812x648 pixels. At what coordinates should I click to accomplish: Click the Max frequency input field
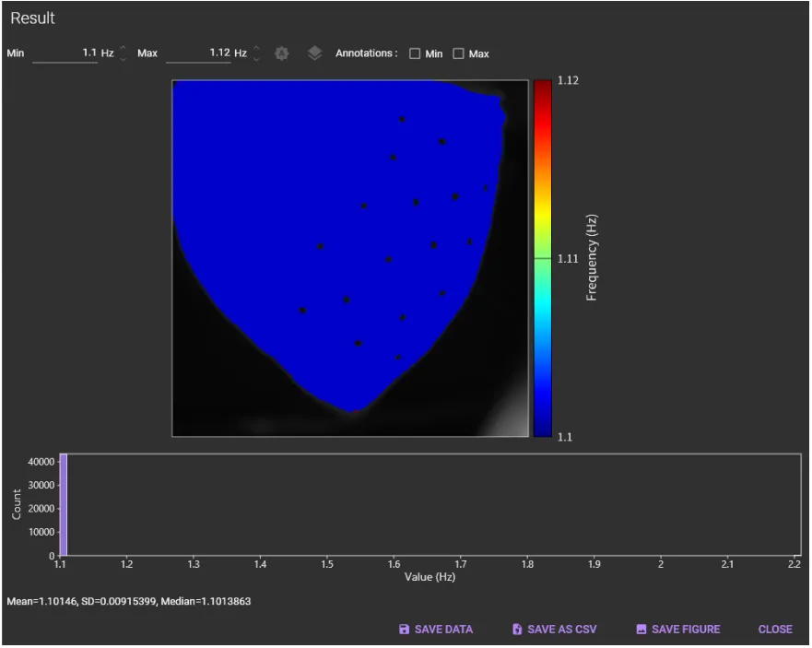[197, 53]
